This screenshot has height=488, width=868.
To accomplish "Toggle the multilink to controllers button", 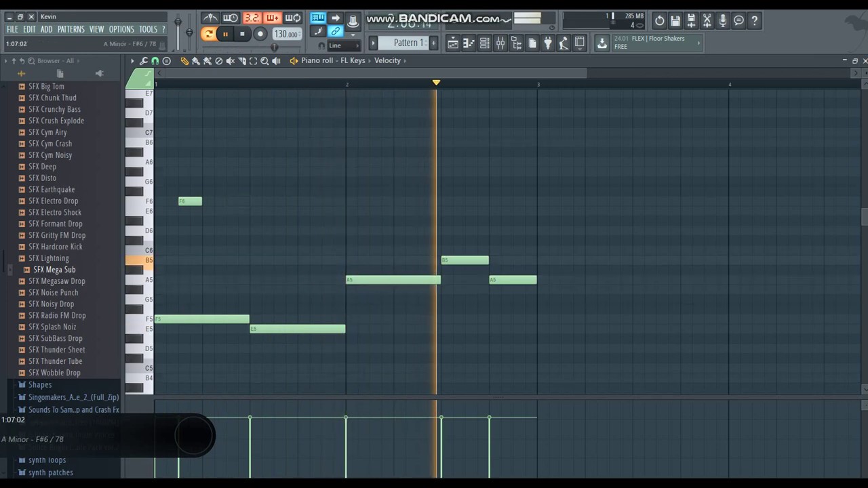I will pyautogui.click(x=336, y=31).
